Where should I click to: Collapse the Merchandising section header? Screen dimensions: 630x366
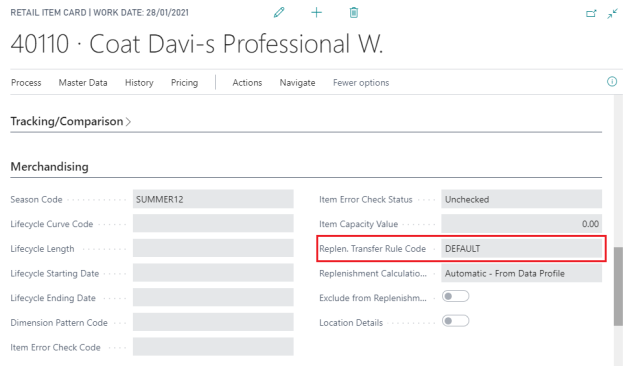pos(49,166)
